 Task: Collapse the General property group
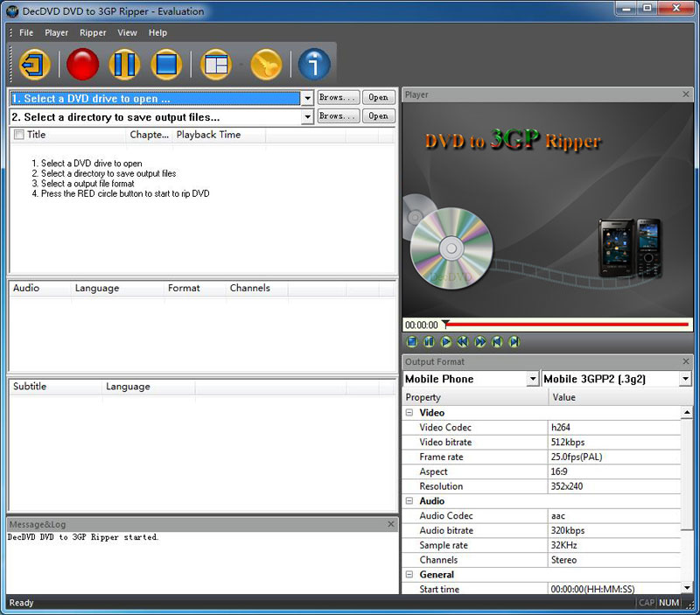(x=409, y=575)
